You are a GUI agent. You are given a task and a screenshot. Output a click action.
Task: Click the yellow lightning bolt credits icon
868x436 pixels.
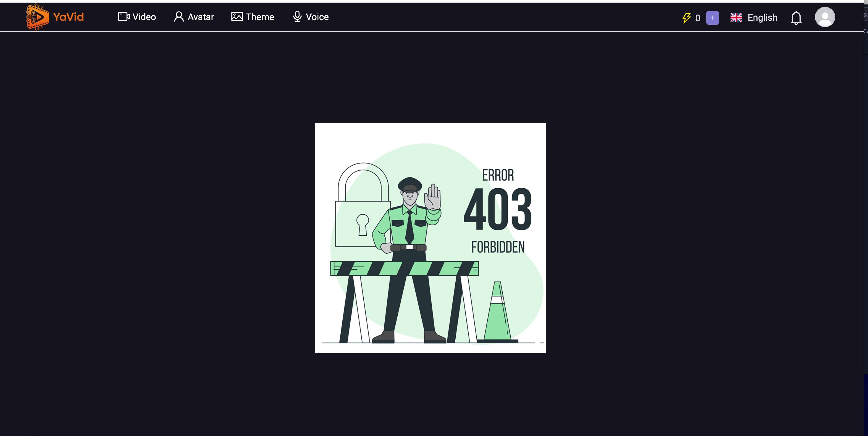[686, 18]
